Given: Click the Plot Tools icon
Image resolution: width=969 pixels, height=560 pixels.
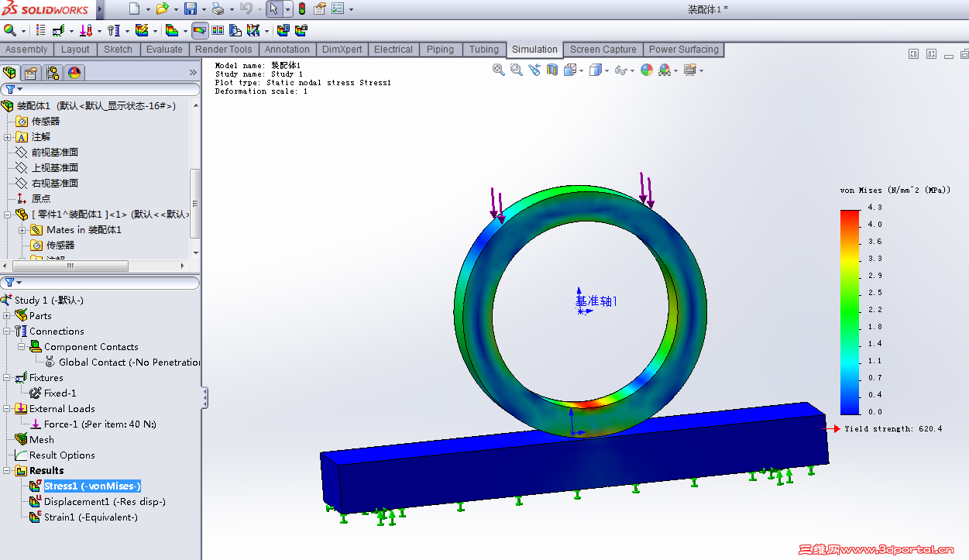Looking at the screenshot, I should tap(253, 30).
